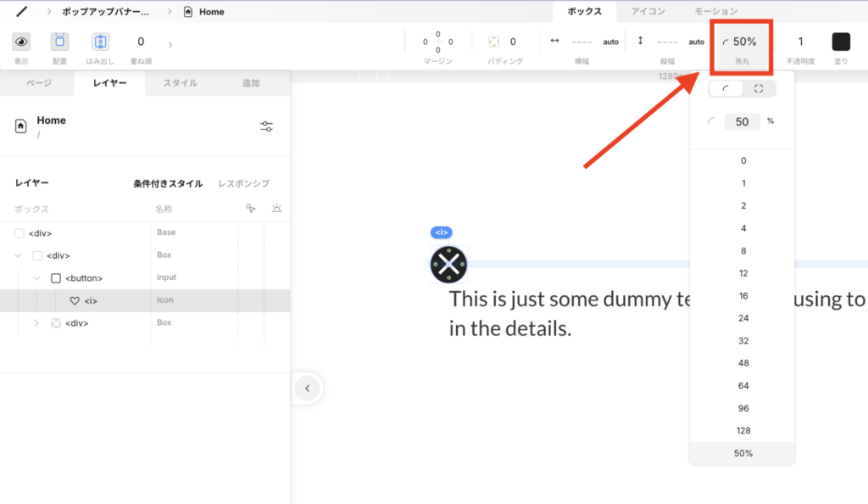
Task: Collapse the <button> layer with its chevron
Action: [x=36, y=278]
